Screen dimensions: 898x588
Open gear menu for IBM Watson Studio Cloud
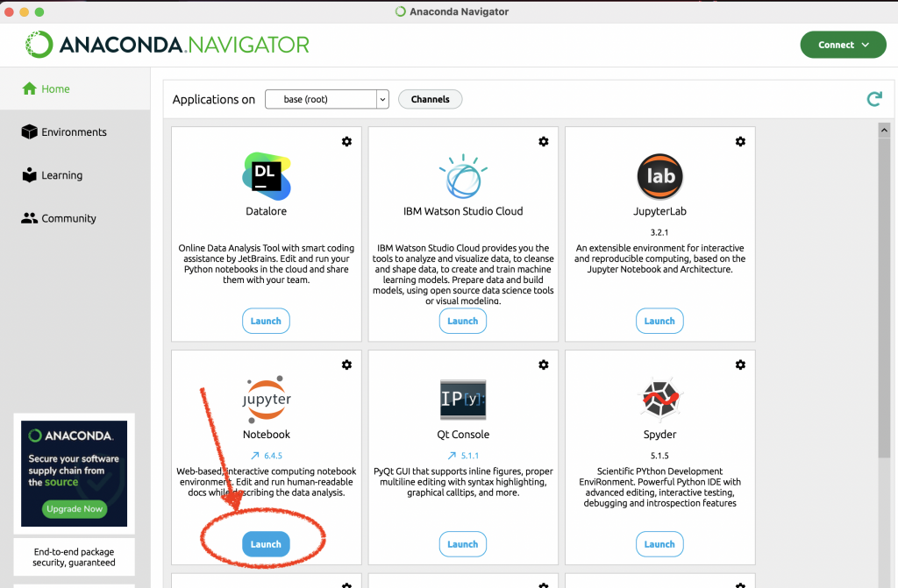point(544,142)
